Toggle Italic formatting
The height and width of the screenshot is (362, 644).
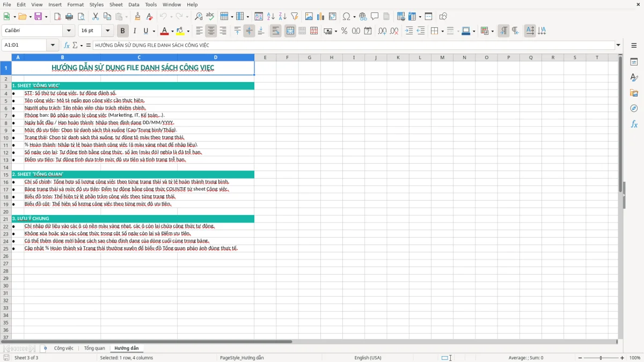[x=134, y=31]
